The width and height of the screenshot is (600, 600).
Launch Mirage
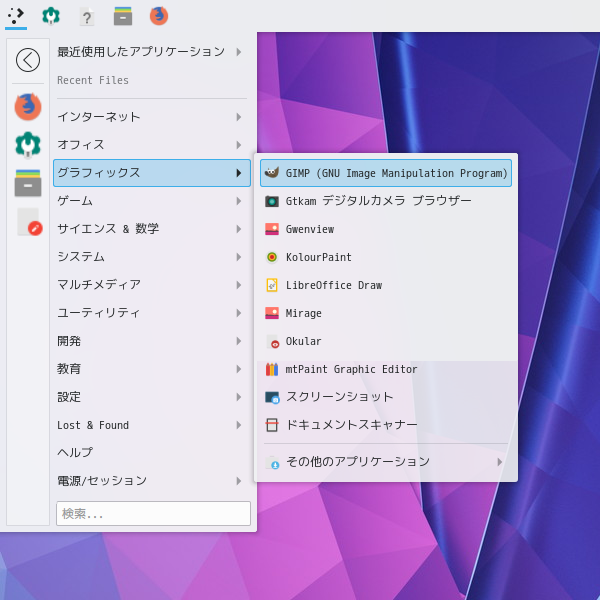click(386, 313)
